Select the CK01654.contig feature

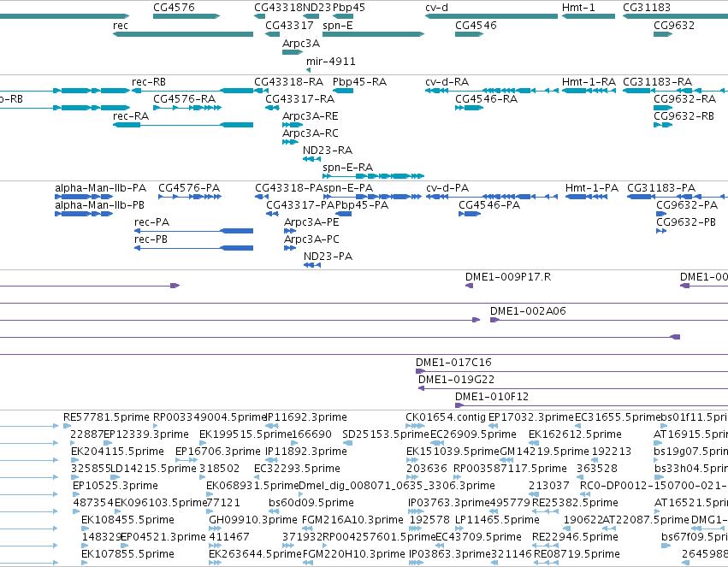pos(415,426)
